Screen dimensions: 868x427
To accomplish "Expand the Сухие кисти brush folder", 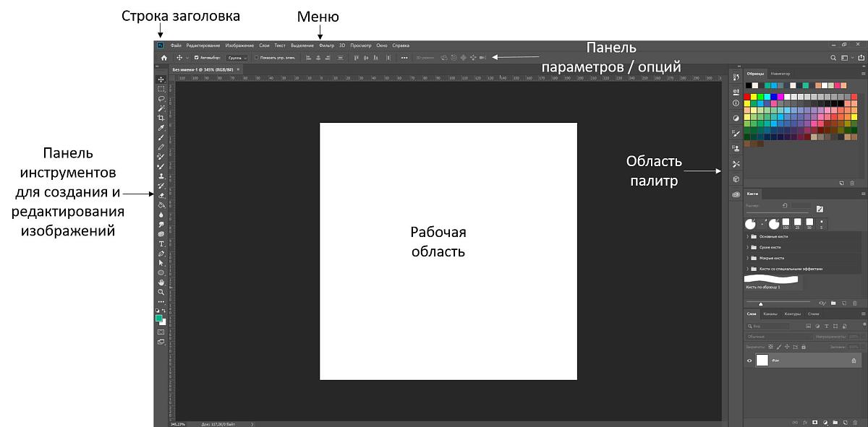I will (x=747, y=247).
